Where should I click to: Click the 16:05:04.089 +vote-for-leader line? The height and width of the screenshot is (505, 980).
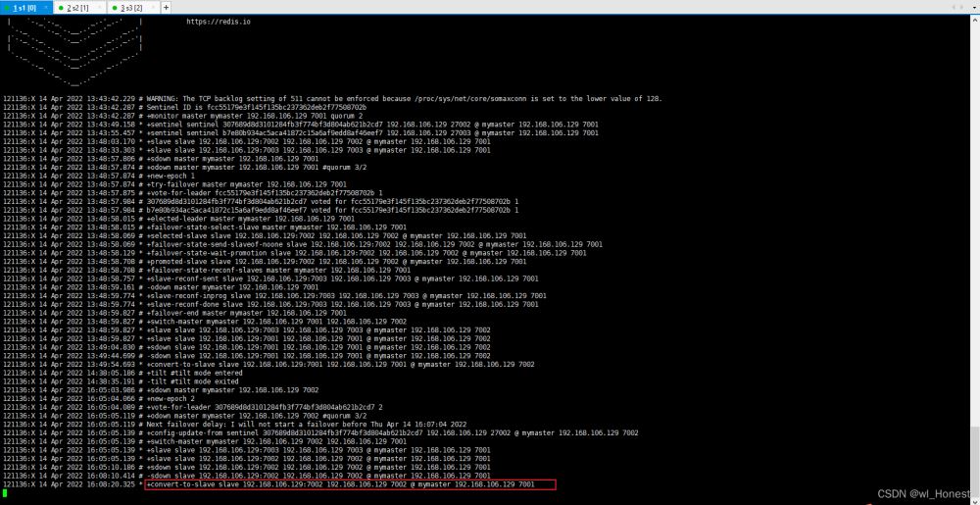193,406
